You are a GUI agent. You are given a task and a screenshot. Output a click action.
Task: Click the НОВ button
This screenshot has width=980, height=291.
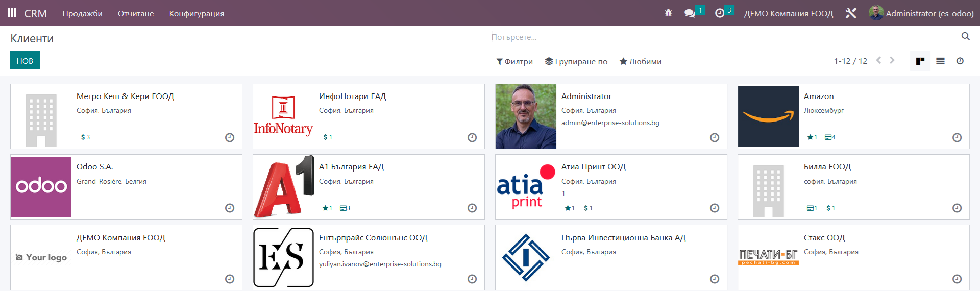25,60
